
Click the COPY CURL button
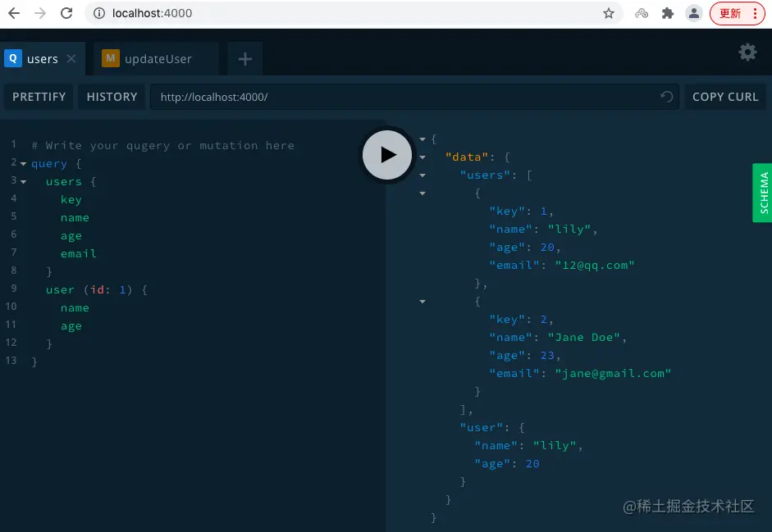pyautogui.click(x=725, y=97)
